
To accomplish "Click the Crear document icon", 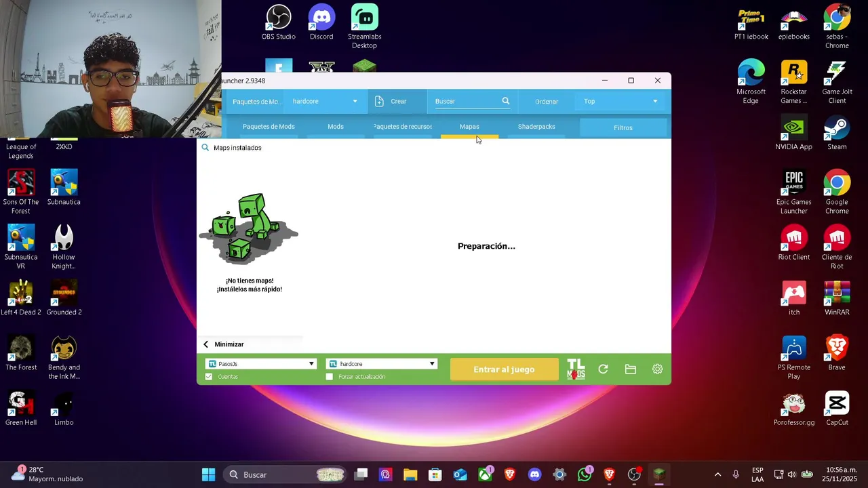I will [379, 101].
